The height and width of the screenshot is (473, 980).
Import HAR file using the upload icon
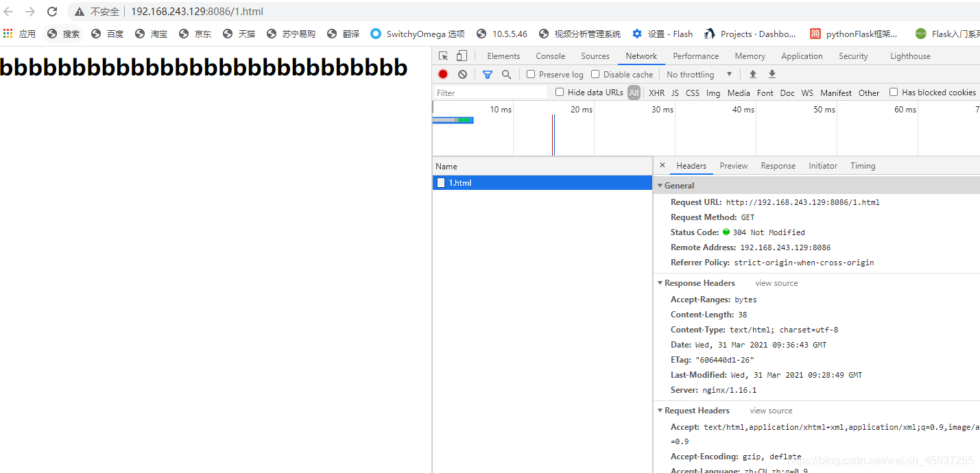(752, 74)
